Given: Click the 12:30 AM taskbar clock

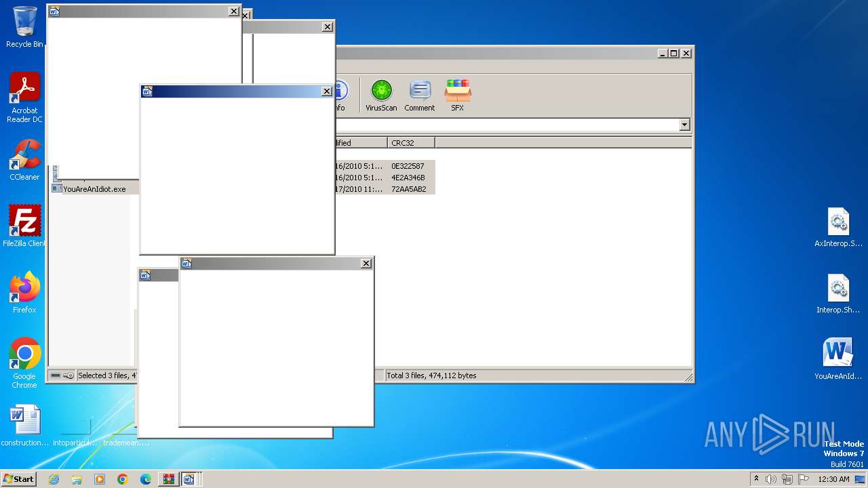Looking at the screenshot, I should (833, 479).
